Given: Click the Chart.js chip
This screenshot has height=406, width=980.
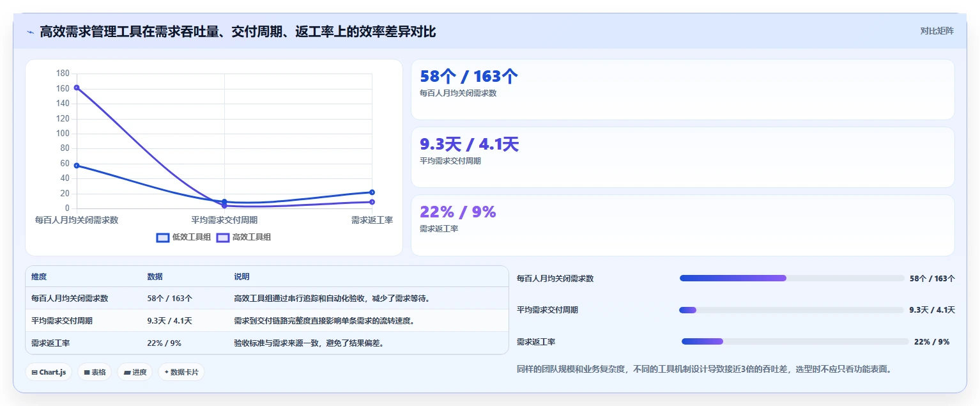Looking at the screenshot, I should [x=49, y=372].
